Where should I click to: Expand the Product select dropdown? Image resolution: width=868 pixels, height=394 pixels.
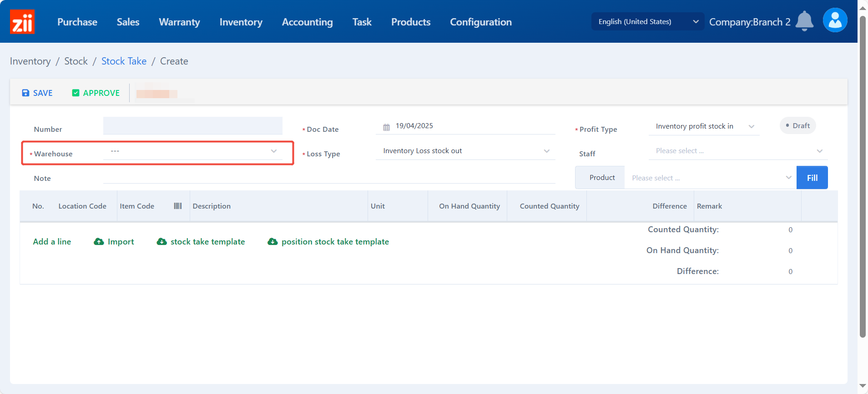coord(711,178)
